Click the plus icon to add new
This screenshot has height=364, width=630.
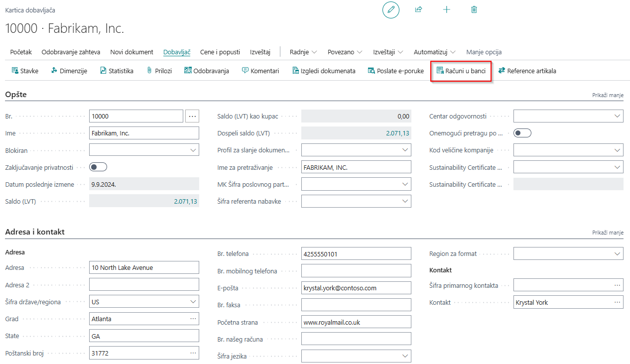tap(446, 9)
